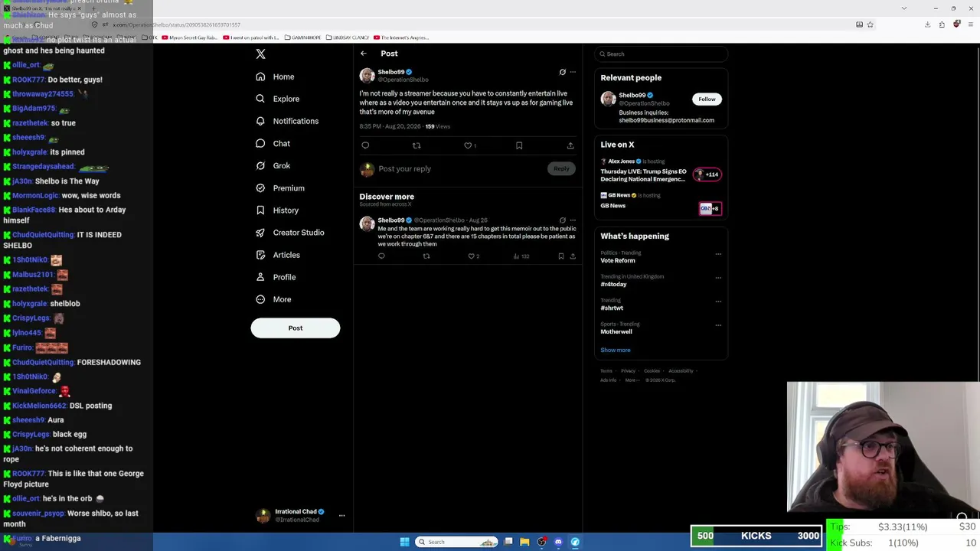Expand the More footer link dropdown
980x551 pixels.
tap(632, 380)
